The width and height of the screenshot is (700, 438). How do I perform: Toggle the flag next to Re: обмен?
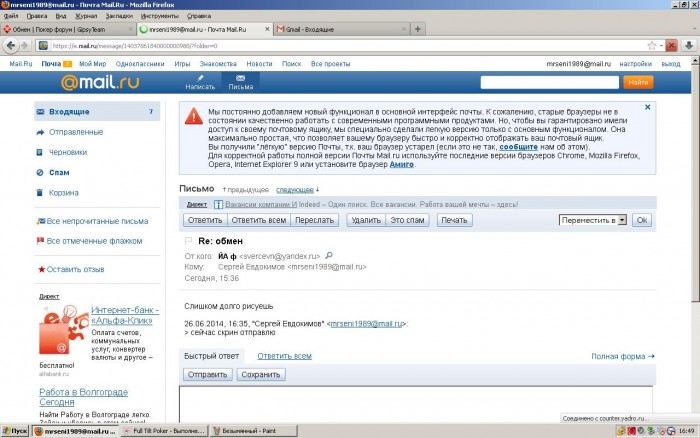pos(188,241)
